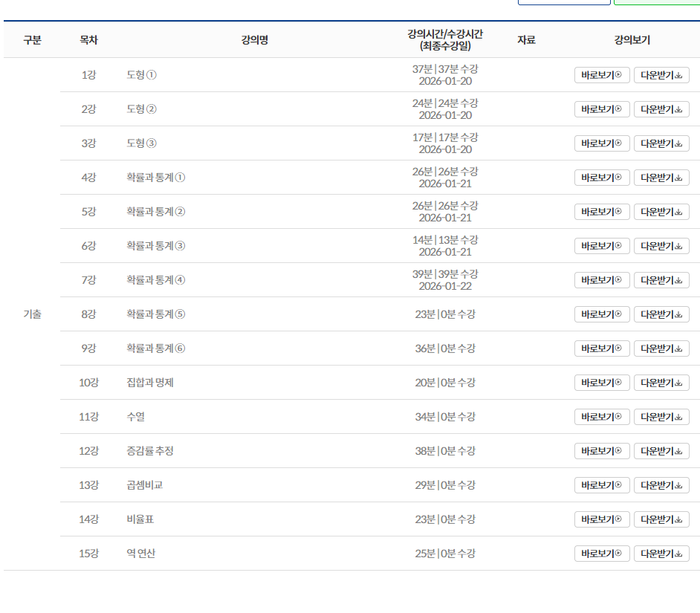This screenshot has height=613, width=700.
Task: Download lecture 15강 역 연산
Action: point(661,554)
